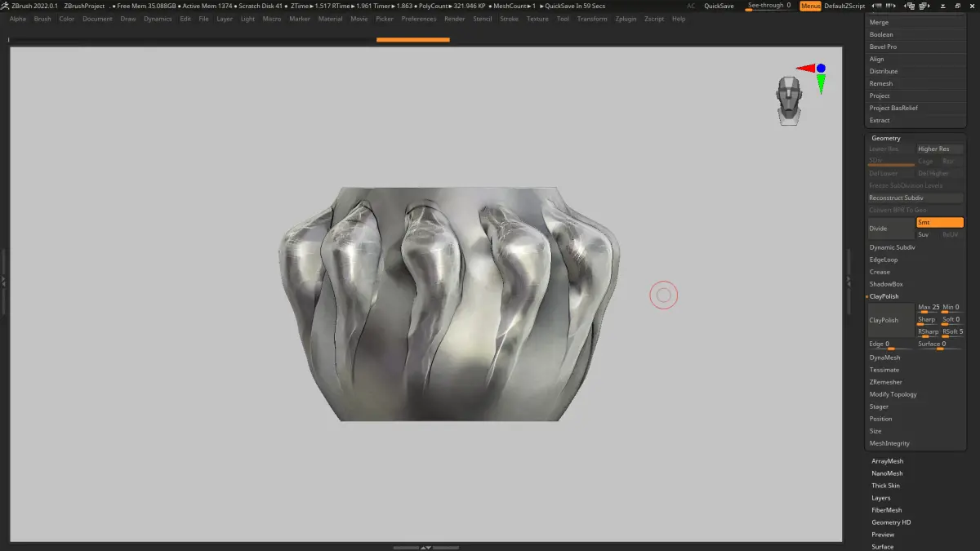Viewport: 980px width, 551px height.
Task: Open the Preferences menu
Action: pos(419,19)
